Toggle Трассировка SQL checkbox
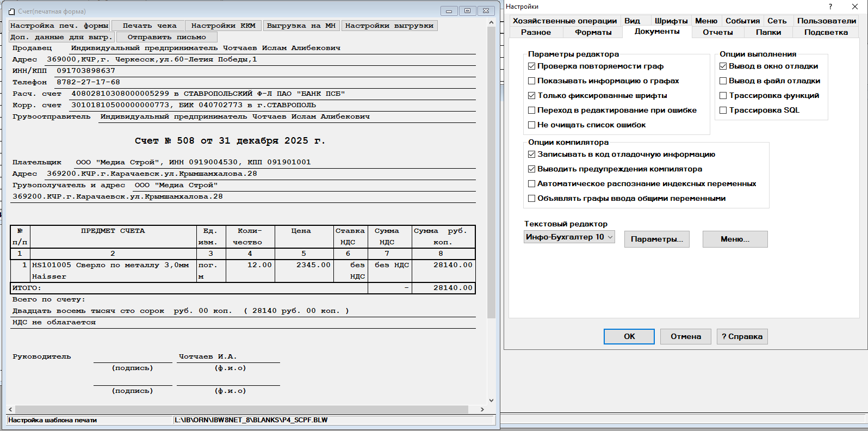Viewport: 868px width, 431px height. 723,110
